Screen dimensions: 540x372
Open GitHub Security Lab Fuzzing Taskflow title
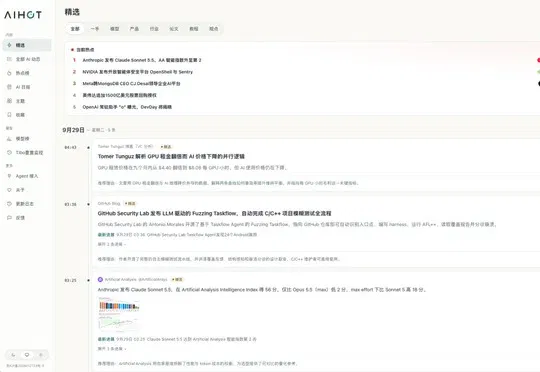click(214, 214)
